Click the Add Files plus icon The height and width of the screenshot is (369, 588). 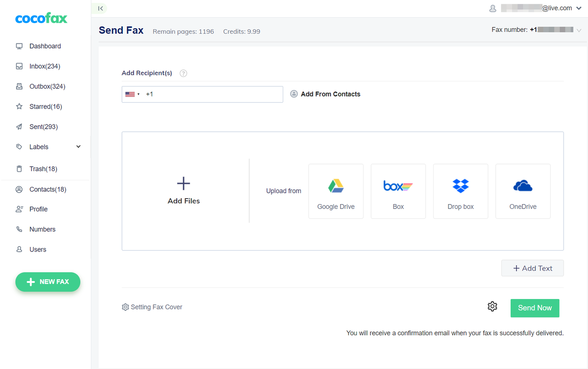tap(183, 184)
